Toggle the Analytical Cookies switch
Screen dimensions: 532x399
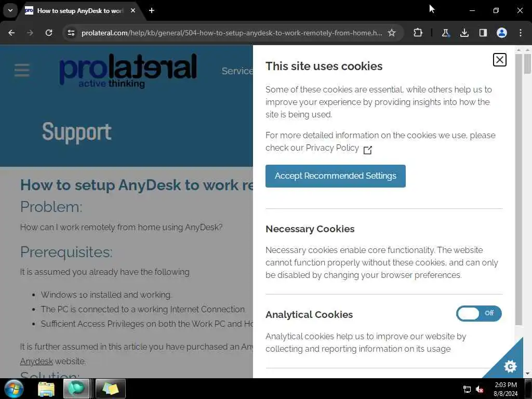[x=478, y=313]
